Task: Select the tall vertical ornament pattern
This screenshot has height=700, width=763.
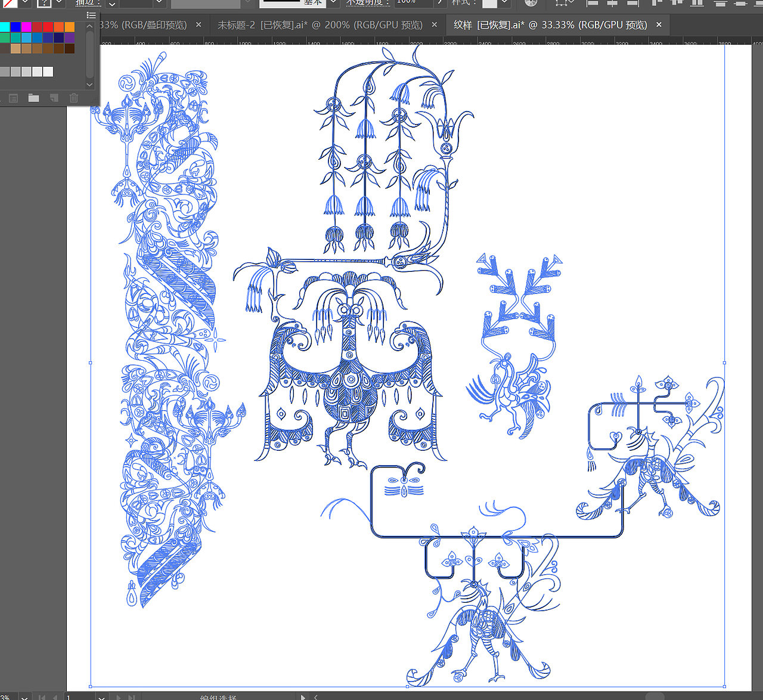Action: click(170, 330)
